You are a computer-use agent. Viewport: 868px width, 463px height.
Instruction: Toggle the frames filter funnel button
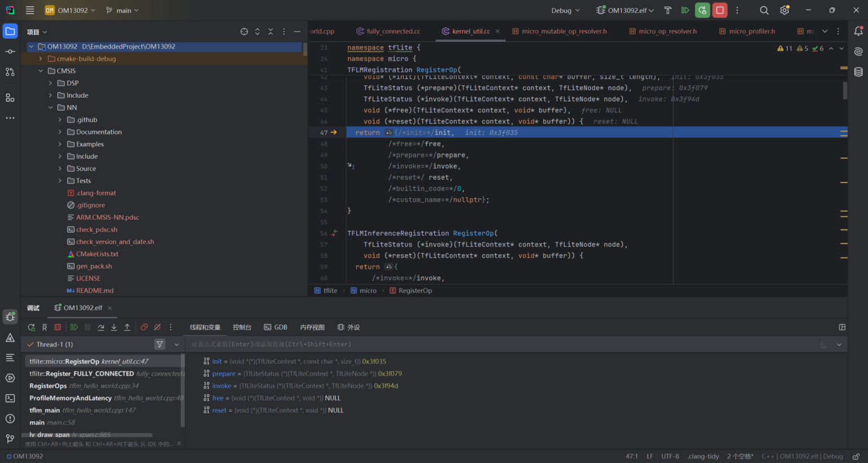[x=160, y=344]
